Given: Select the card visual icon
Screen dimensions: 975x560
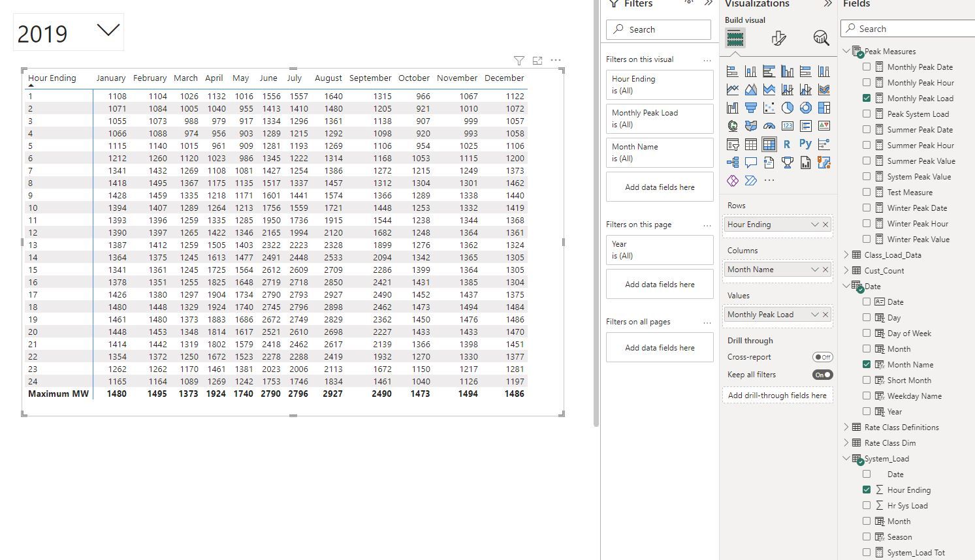Looking at the screenshot, I should click(x=788, y=126).
